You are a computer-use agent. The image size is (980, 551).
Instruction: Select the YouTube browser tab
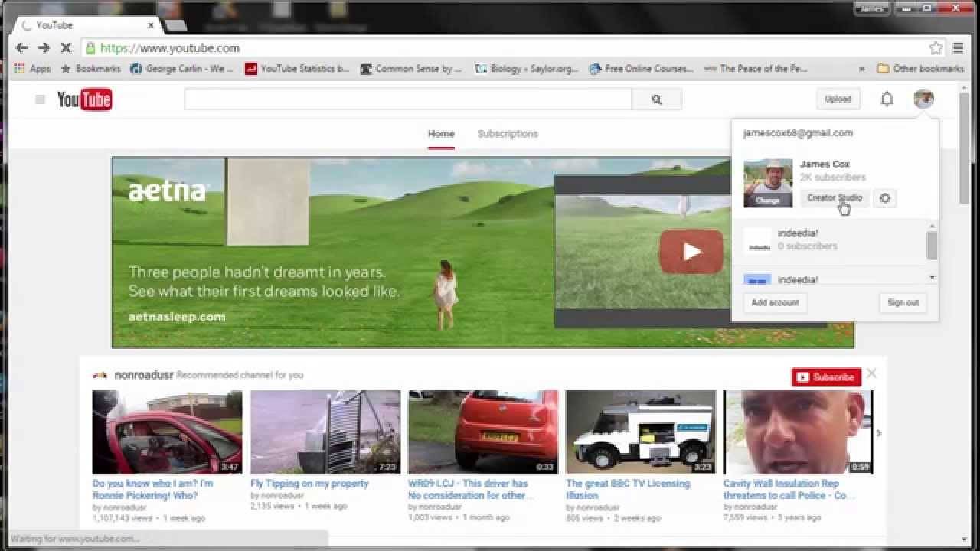pyautogui.click(x=86, y=24)
